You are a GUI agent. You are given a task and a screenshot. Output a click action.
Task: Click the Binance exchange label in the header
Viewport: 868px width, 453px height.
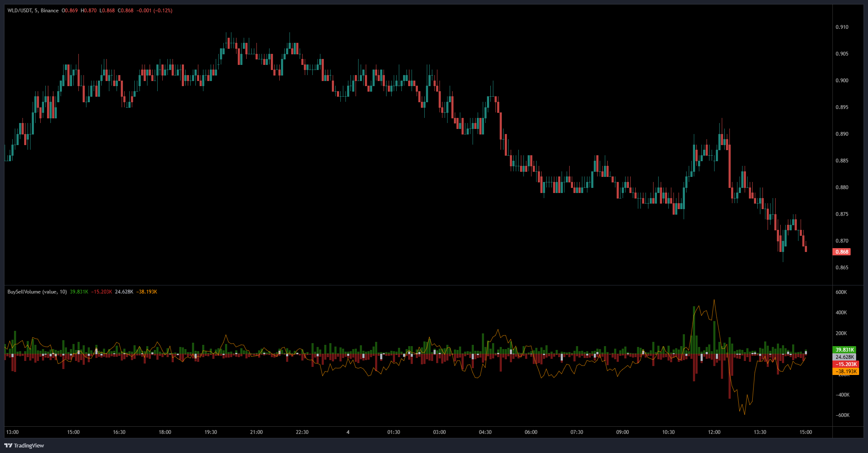coord(50,11)
